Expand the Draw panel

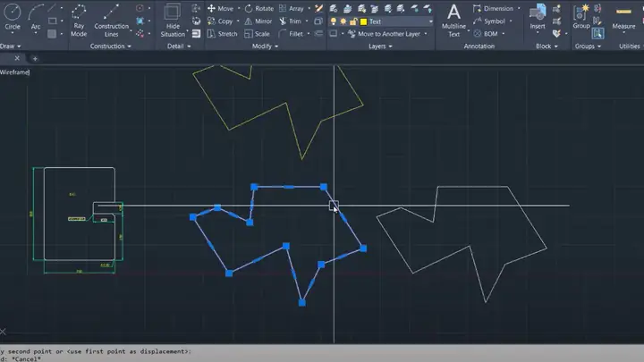tap(10, 46)
